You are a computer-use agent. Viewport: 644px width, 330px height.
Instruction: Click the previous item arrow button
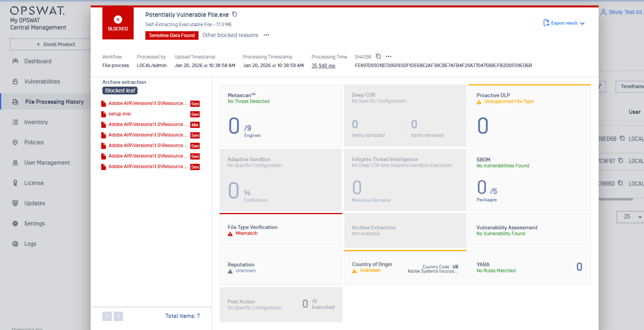coord(107,316)
